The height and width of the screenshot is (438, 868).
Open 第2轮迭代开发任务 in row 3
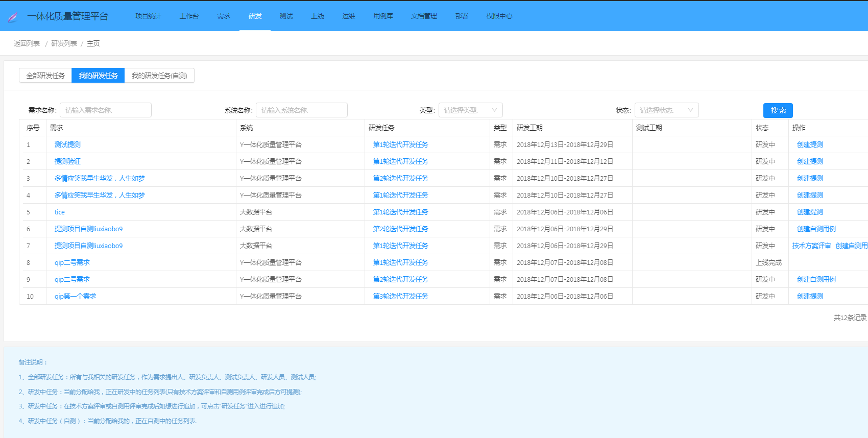[x=401, y=178]
